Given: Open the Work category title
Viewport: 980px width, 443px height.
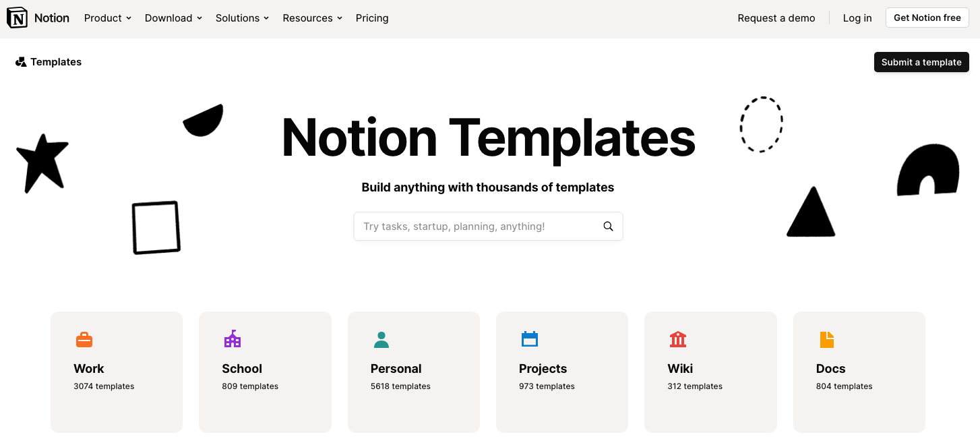Looking at the screenshot, I should click(89, 369).
